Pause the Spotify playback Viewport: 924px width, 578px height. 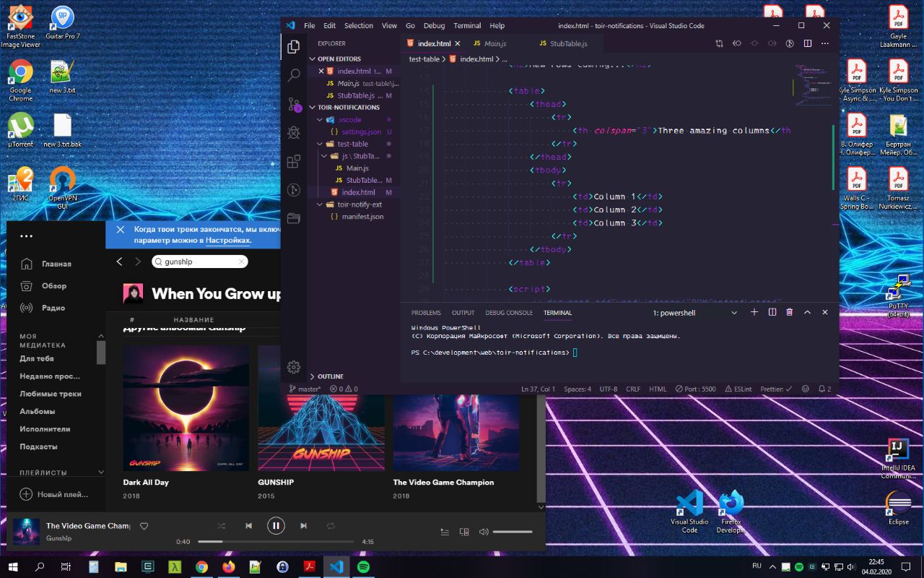click(276, 526)
